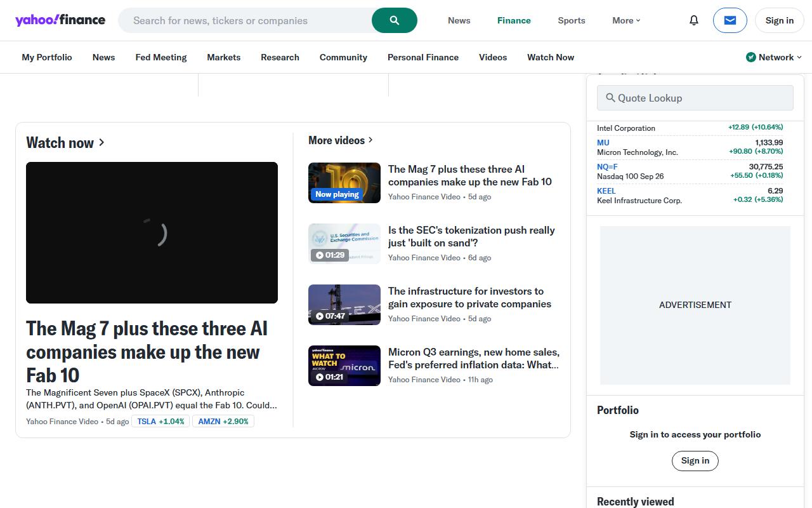Go to News in the top bar

[x=459, y=20]
